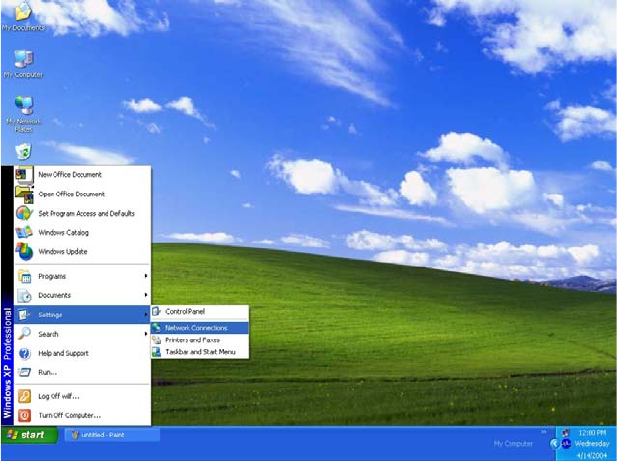Screen dimensions: 617x461
Task: Click the Documents menu icon
Action: click(24, 295)
